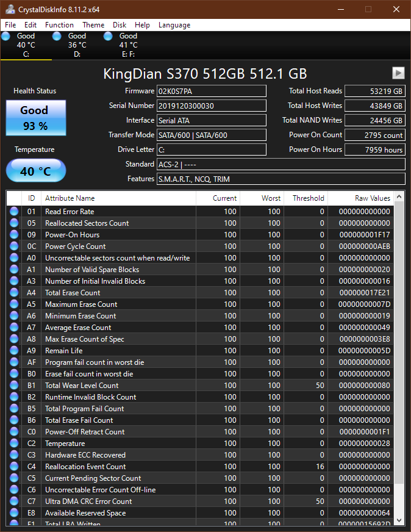This screenshot has height=532, width=411.
Task: Select the Number of Initial Invalid Blocks row
Action: click(x=200, y=281)
